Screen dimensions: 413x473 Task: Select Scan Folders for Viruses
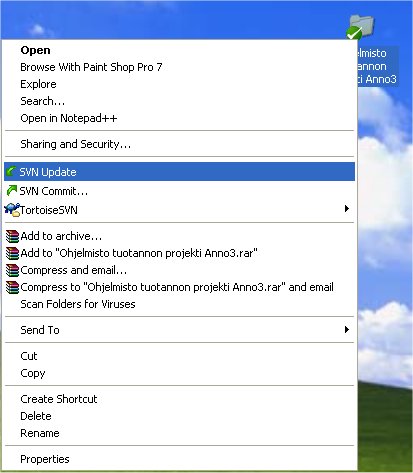[179, 304]
